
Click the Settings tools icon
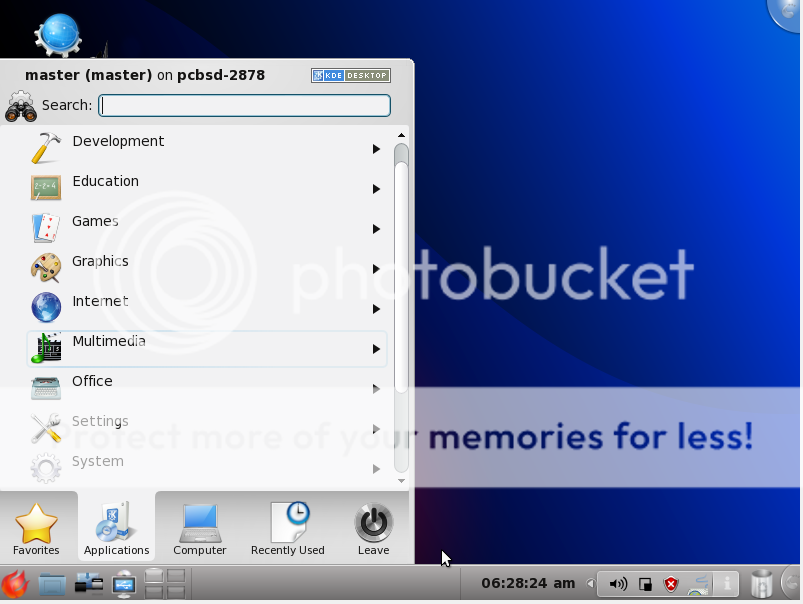coord(46,428)
